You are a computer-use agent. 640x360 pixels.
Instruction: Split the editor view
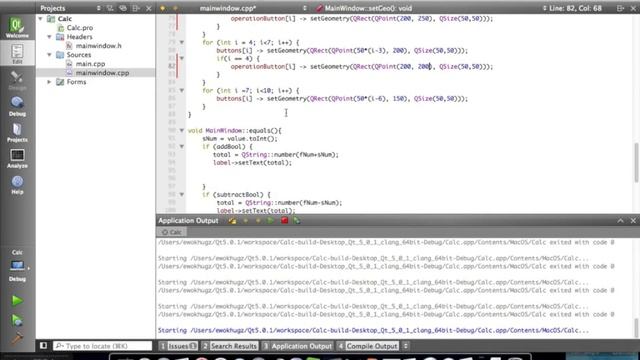pos(620,8)
